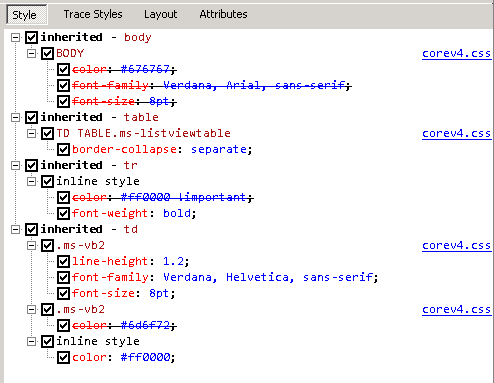Collapse the inherited - table group
The image size is (494, 383).
click(15, 117)
